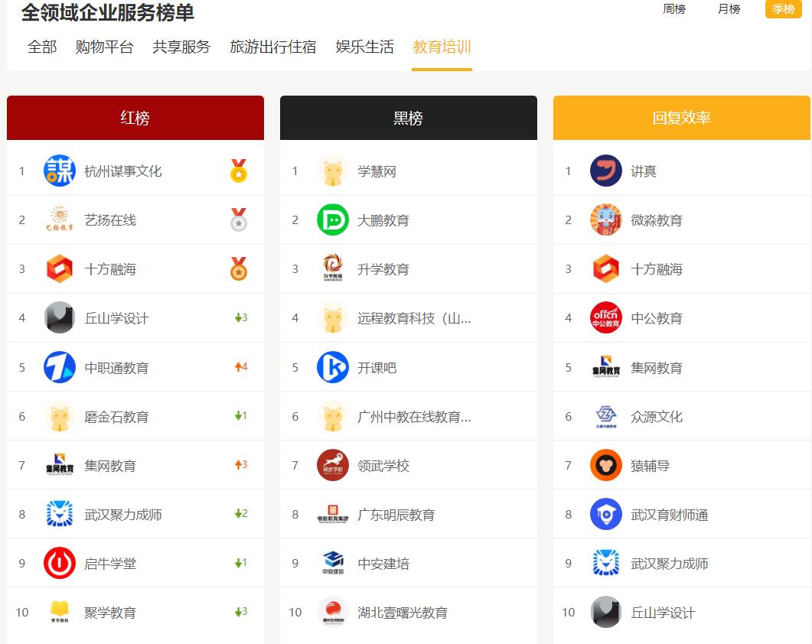Click the 杭州谋事文化 logo icon
Viewport: 812px width, 644px height.
(x=60, y=171)
